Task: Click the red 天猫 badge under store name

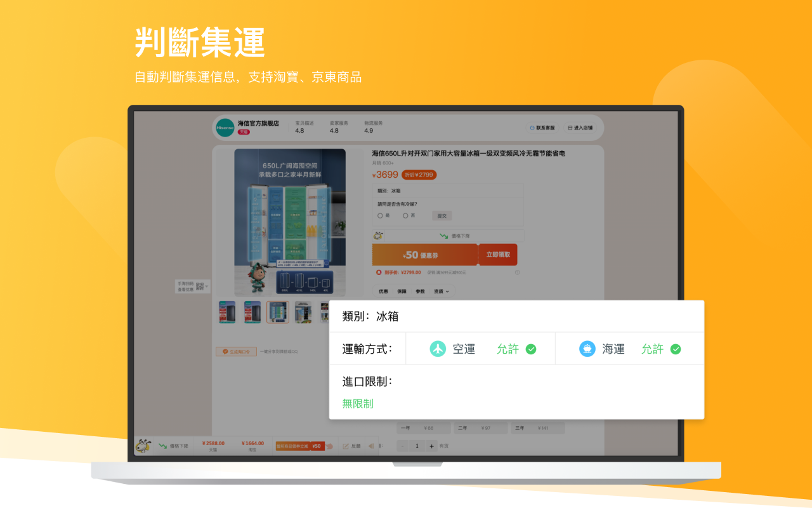Action: point(244,132)
